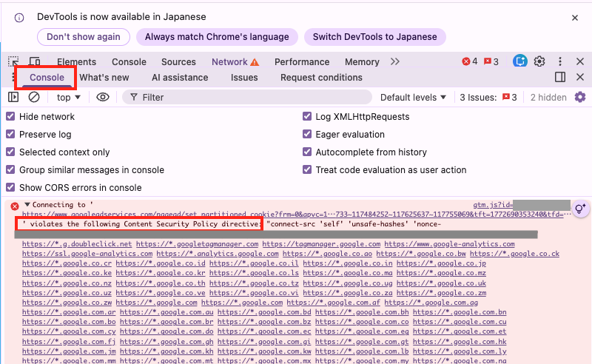Open the Issues drawer tab
This screenshot has height=364, width=592.
pos(244,77)
